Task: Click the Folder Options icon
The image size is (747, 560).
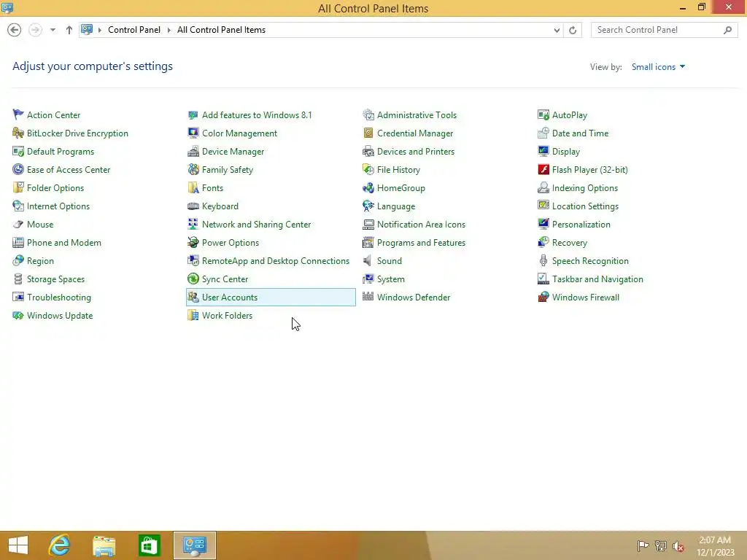Action: click(x=18, y=187)
